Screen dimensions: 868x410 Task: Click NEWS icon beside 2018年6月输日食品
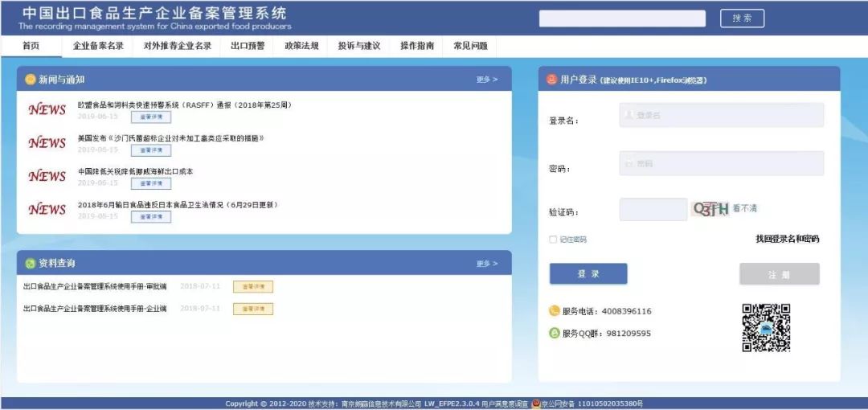(47, 210)
